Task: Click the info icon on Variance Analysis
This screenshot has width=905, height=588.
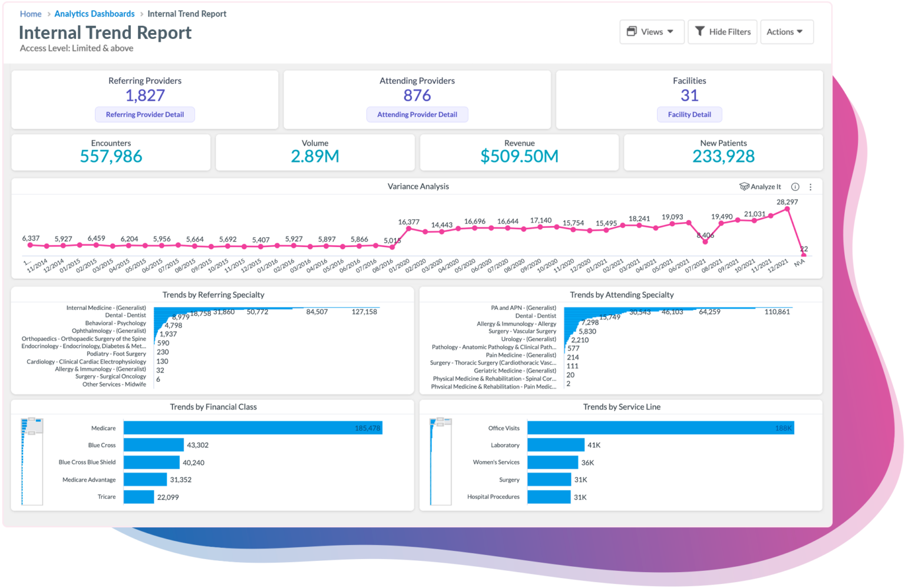Action: point(795,186)
